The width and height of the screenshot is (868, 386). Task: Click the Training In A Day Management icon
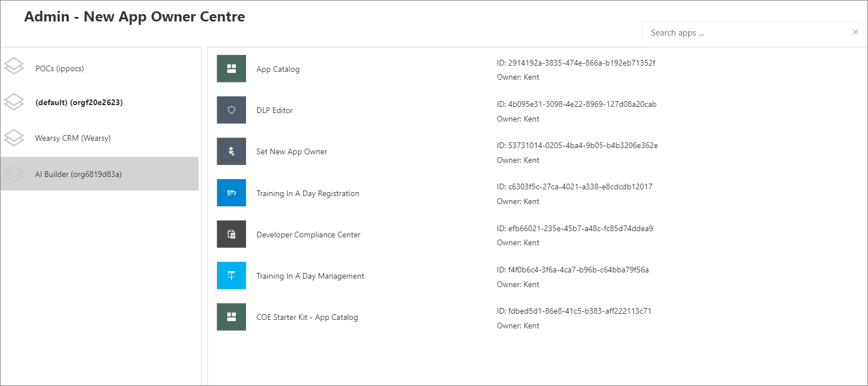[x=231, y=275]
